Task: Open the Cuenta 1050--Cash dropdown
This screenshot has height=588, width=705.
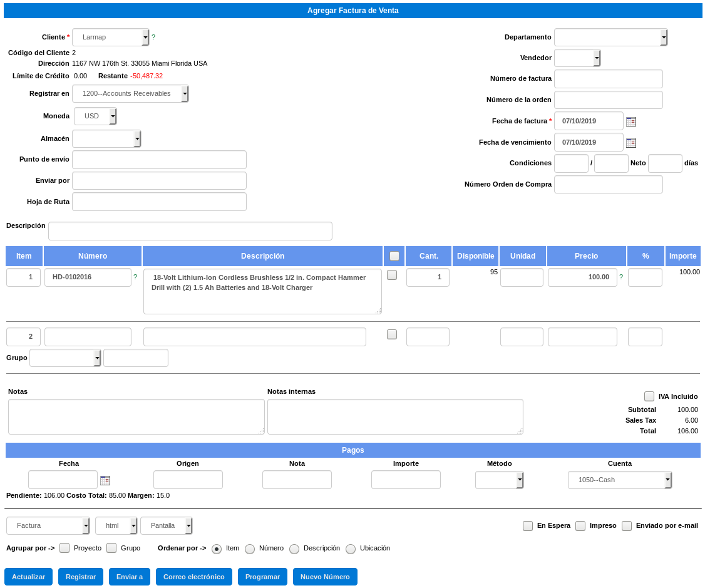Action: (620, 480)
